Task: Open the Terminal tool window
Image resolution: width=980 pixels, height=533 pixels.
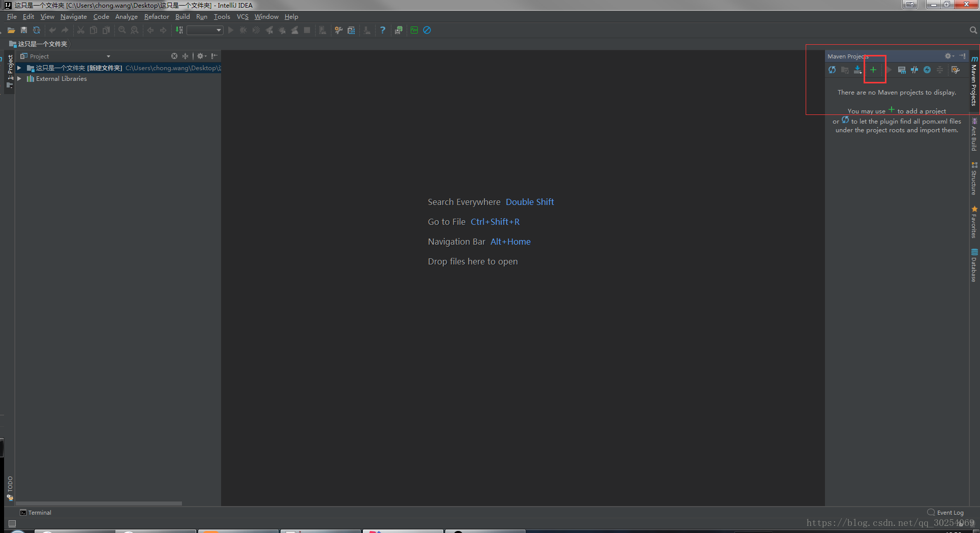Action: click(36, 513)
